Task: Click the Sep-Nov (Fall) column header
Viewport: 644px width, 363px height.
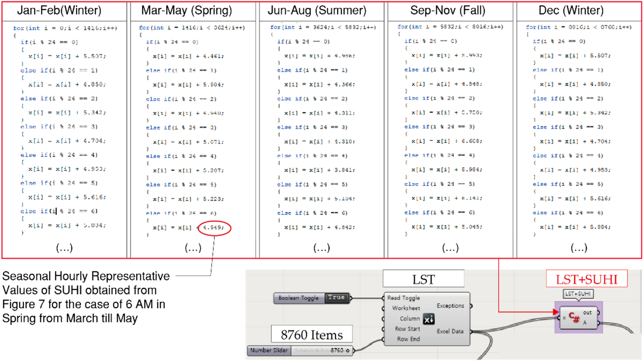Action: coord(448,10)
